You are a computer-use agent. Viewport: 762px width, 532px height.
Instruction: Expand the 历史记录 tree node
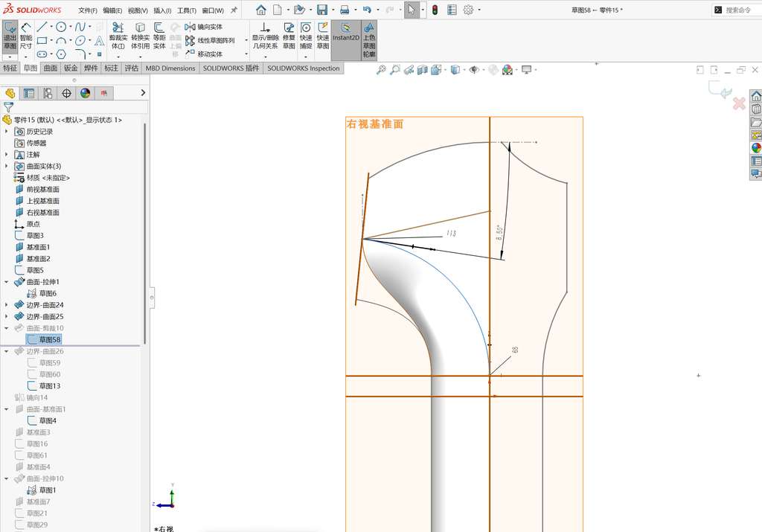(x=6, y=131)
